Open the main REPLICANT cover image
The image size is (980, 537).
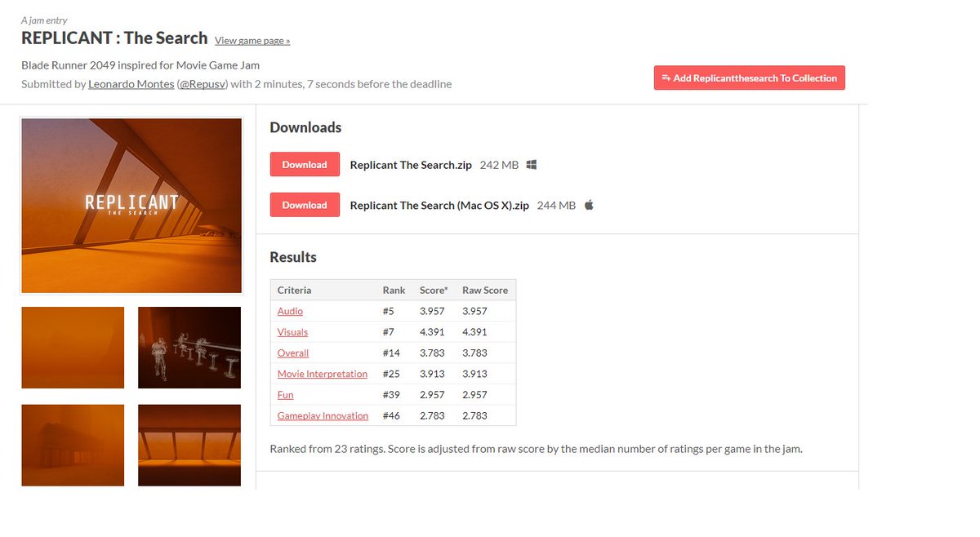click(131, 205)
